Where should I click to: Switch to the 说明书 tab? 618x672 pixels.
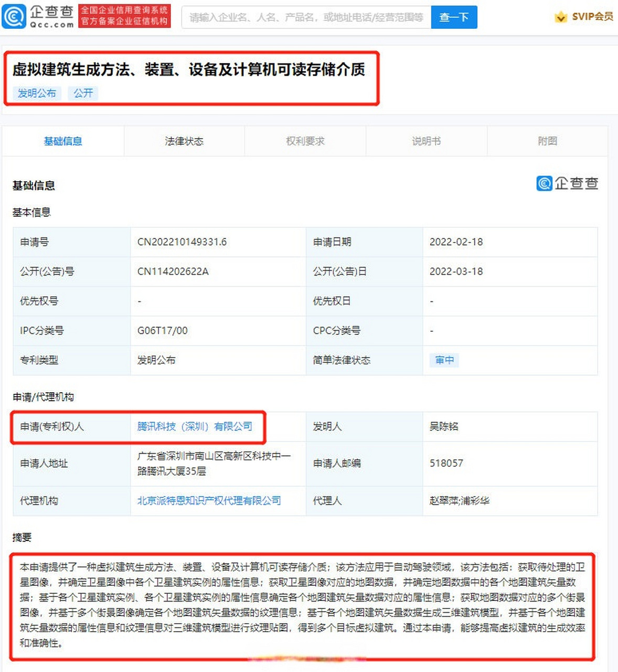point(427,141)
